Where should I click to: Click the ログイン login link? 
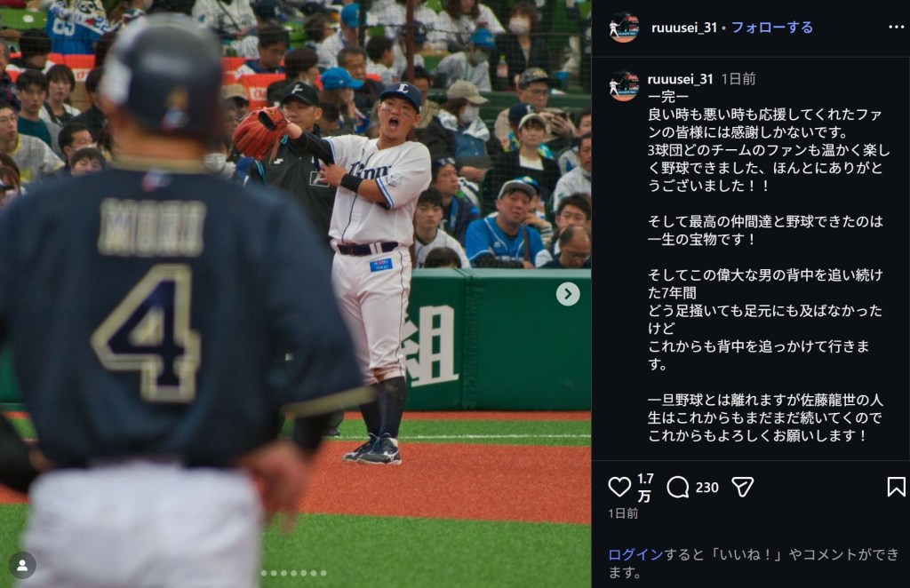pyautogui.click(x=635, y=555)
